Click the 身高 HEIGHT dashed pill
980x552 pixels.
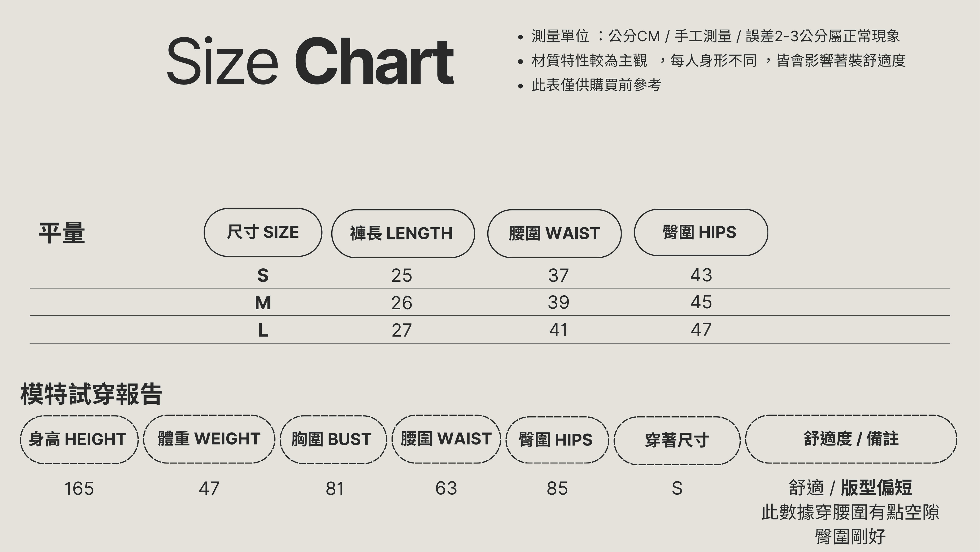(x=79, y=439)
